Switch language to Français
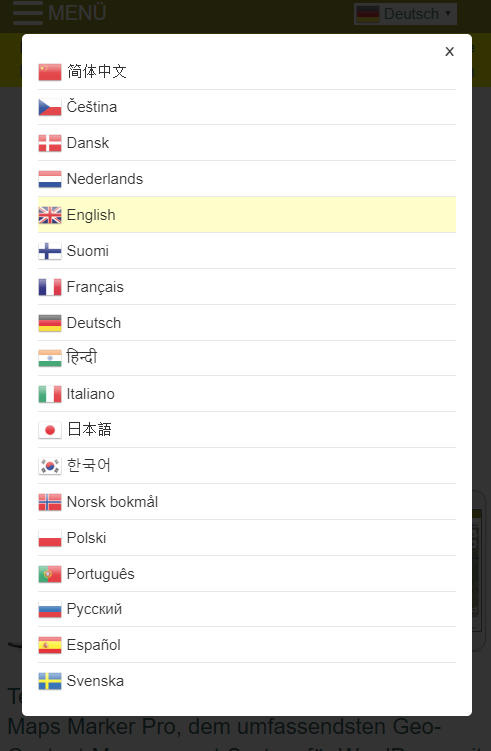Screen dimensions: 491x751 click(x=247, y=286)
